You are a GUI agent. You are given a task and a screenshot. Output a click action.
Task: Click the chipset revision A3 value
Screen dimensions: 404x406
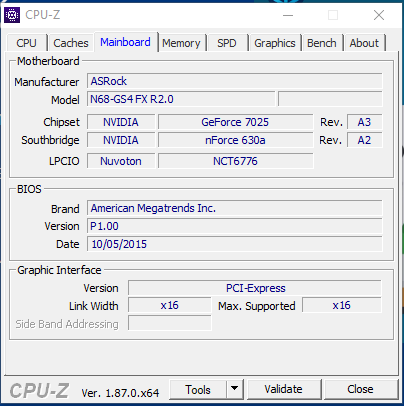[x=364, y=122]
